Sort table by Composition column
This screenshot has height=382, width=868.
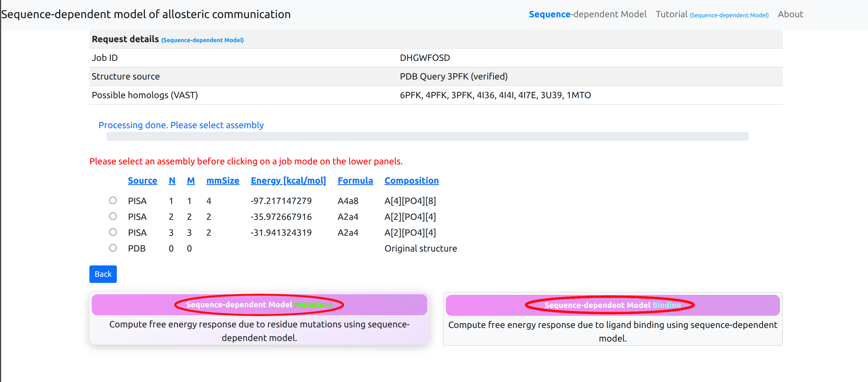(x=411, y=181)
